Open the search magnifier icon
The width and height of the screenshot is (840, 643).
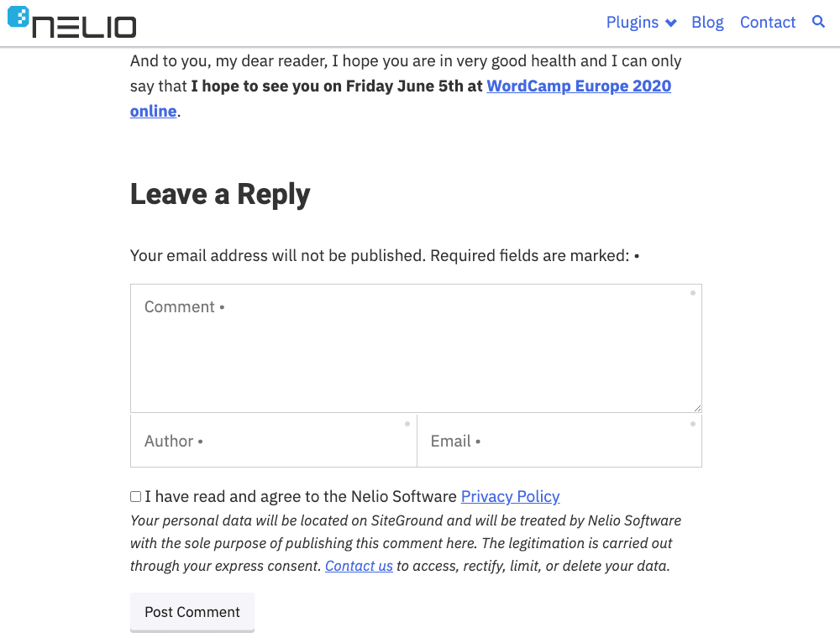pyautogui.click(x=818, y=22)
